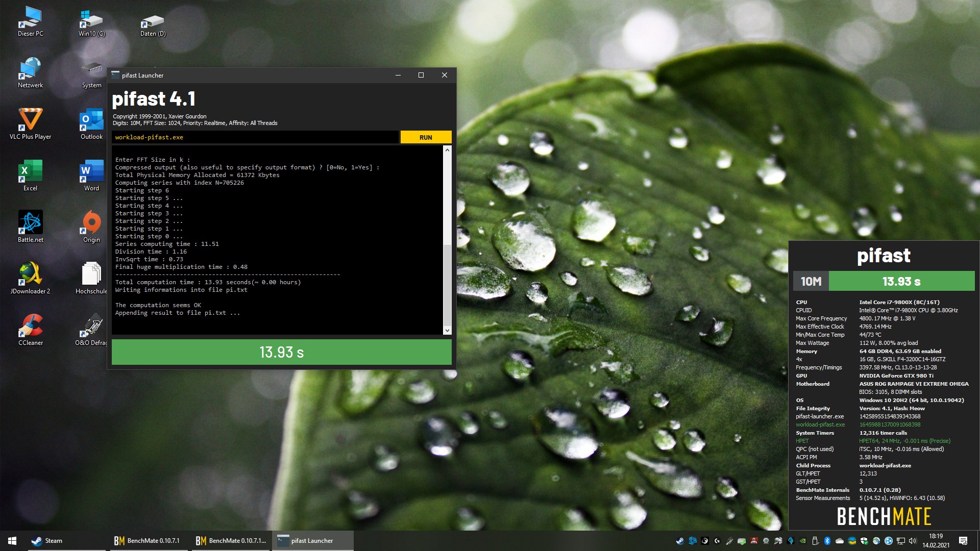Image resolution: width=980 pixels, height=551 pixels.
Task: Click 'Series computing time : 11.51' line
Action: pyautogui.click(x=167, y=244)
